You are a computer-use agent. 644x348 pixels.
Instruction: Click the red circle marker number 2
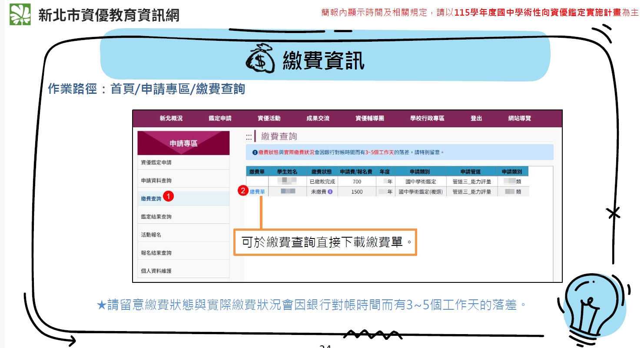pos(243,191)
